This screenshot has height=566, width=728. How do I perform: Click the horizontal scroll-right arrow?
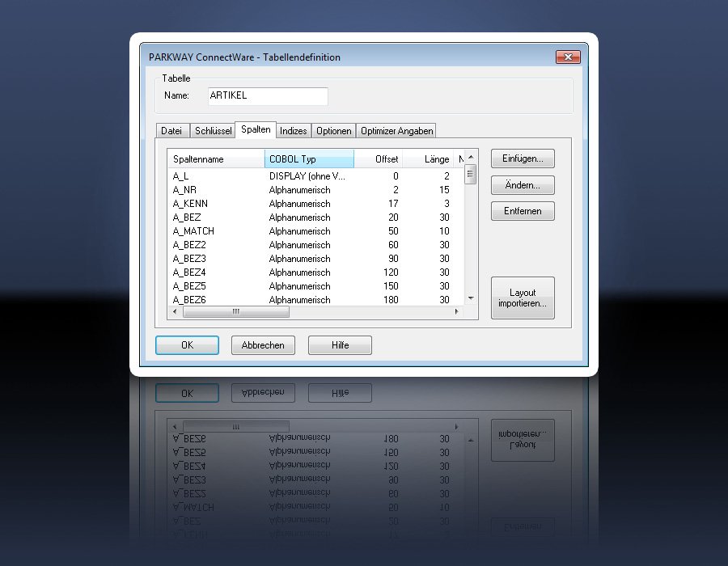457,312
